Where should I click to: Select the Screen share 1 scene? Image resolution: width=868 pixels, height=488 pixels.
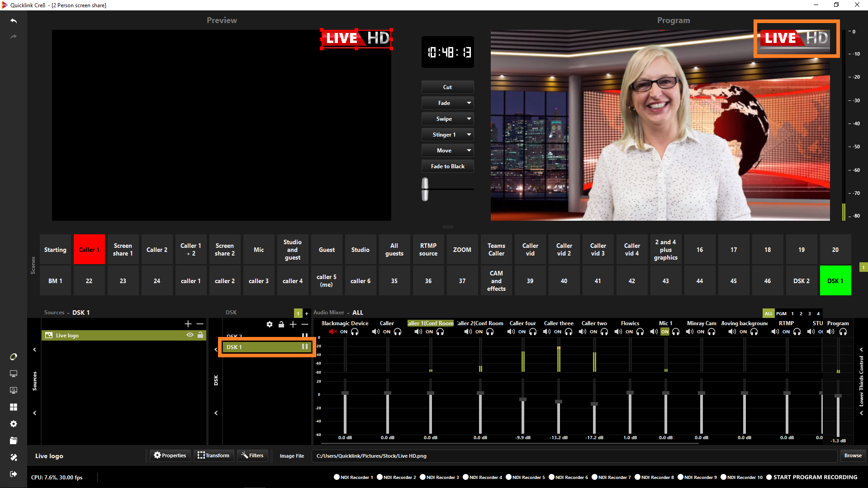tap(123, 250)
